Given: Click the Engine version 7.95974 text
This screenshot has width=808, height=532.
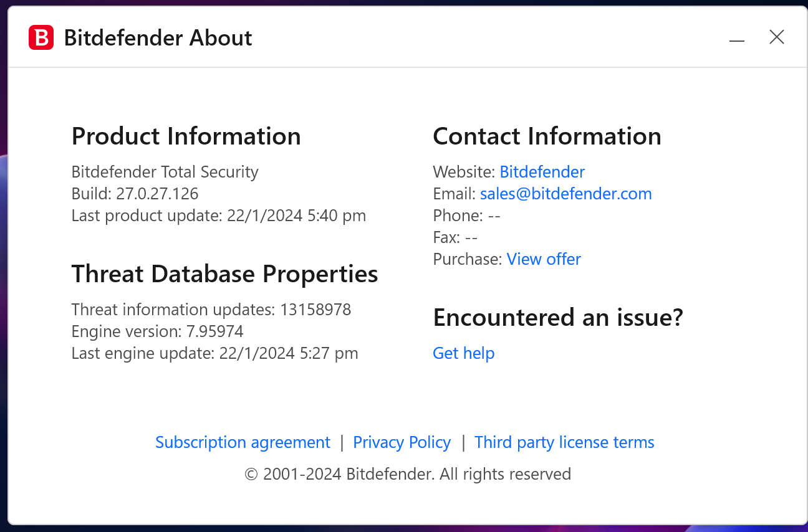Looking at the screenshot, I should tap(157, 331).
